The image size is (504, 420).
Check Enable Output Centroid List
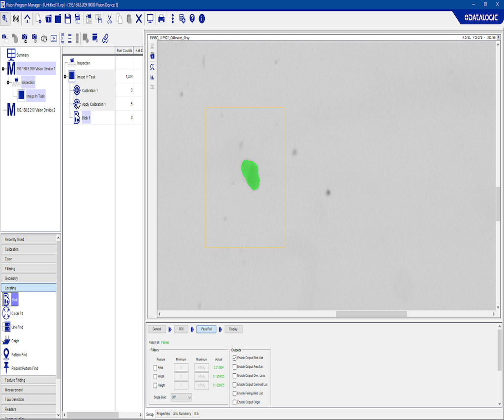pyautogui.click(x=234, y=384)
